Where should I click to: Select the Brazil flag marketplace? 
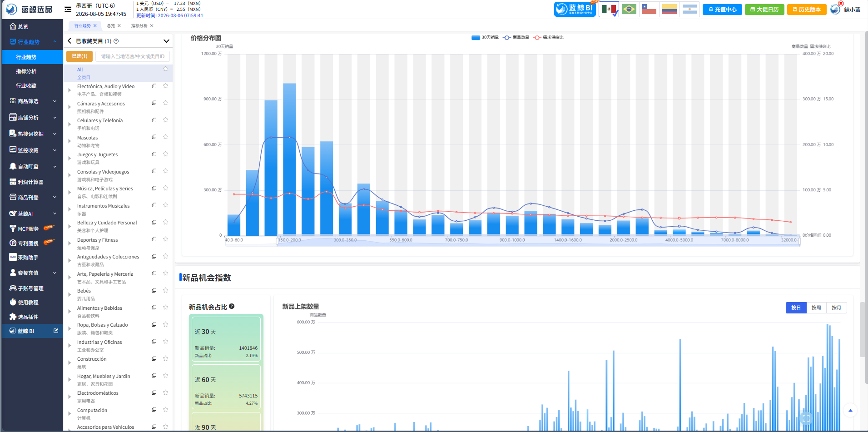coord(629,9)
